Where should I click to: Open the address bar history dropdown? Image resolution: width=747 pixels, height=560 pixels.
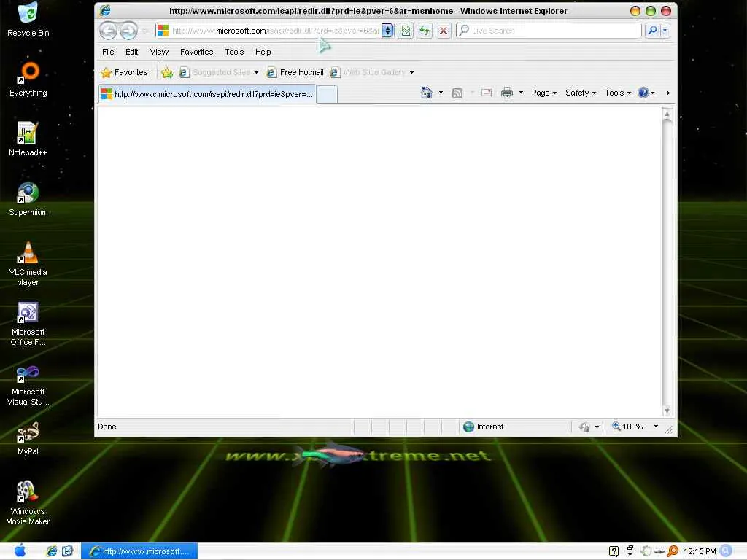click(388, 31)
